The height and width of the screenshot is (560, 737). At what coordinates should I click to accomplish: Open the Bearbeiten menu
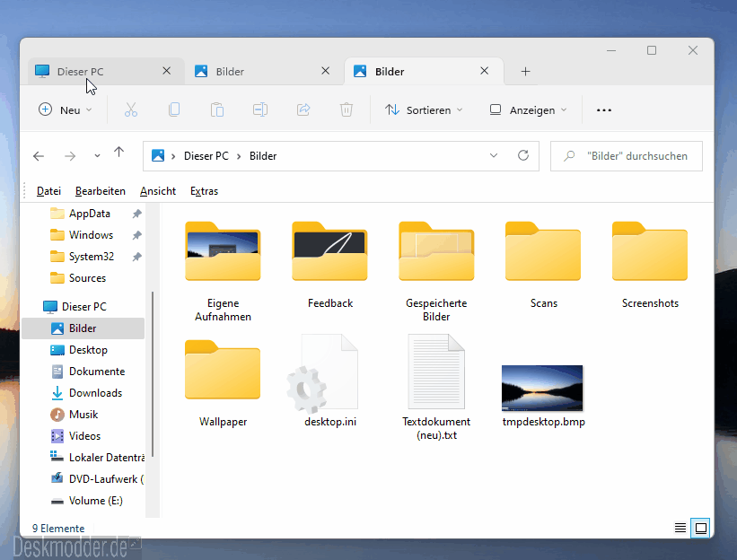tap(101, 191)
